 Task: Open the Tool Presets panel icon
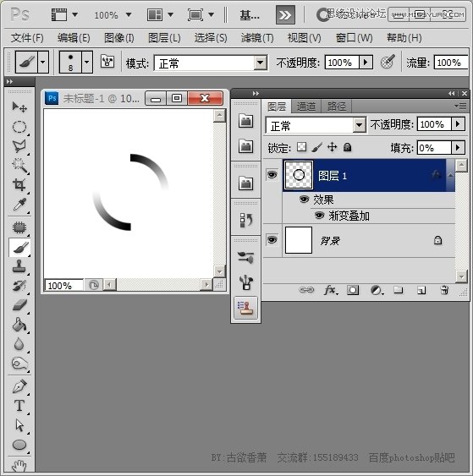(245, 282)
